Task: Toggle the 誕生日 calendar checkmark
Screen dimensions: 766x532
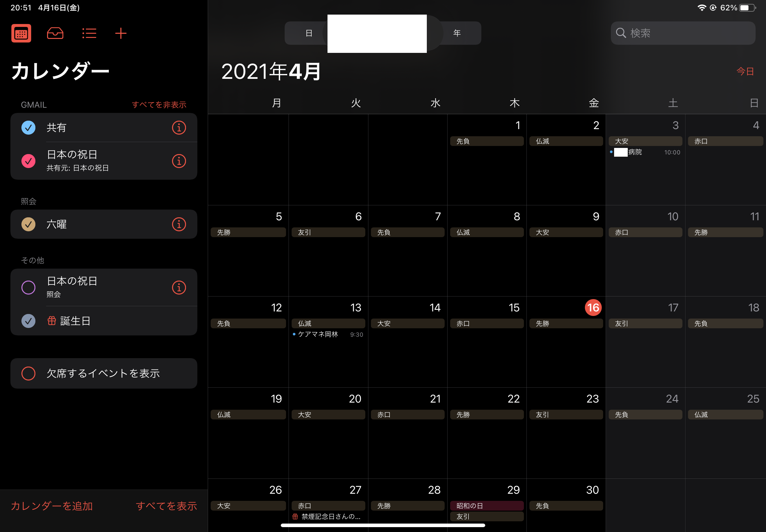Action: point(28,321)
